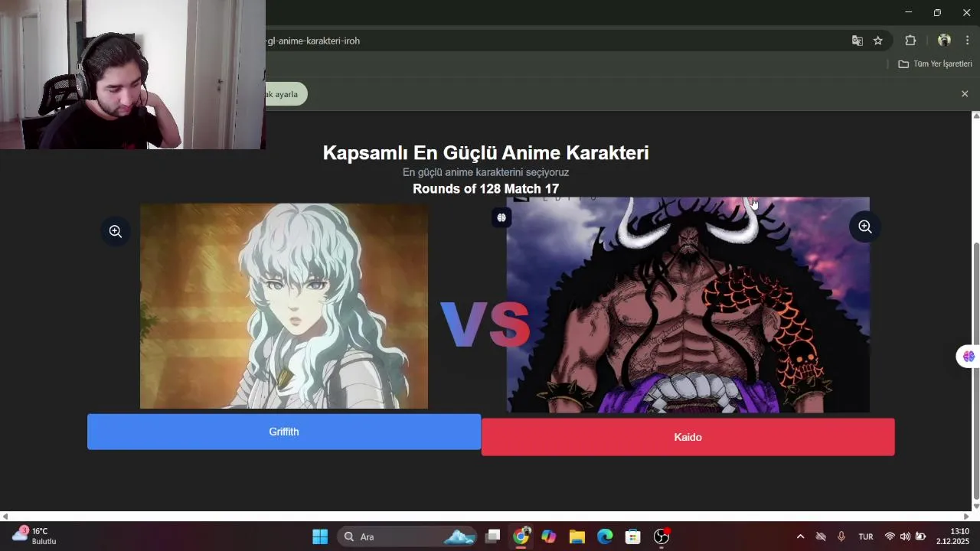Image resolution: width=980 pixels, height=551 pixels.
Task: Open the browser extensions puzzle icon
Action: pos(910,41)
